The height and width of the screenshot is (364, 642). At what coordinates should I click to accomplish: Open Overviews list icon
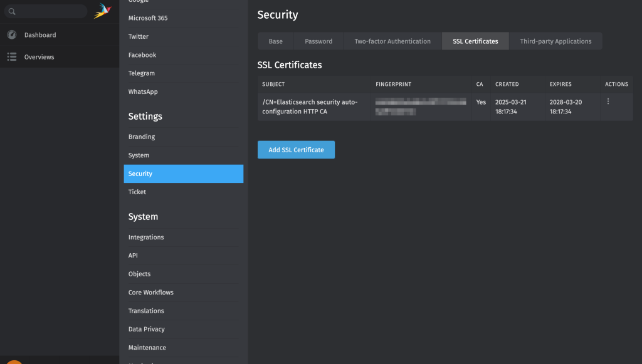pyautogui.click(x=11, y=57)
